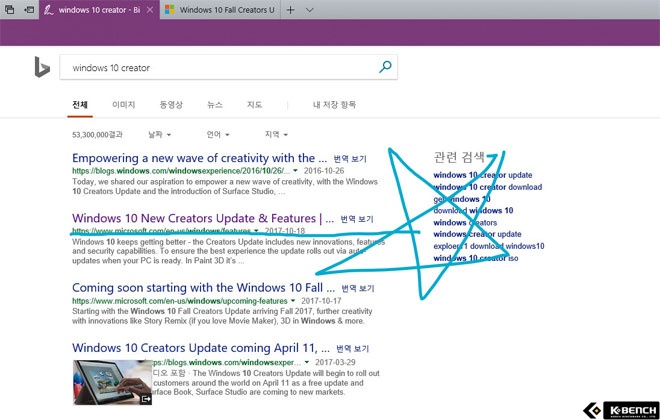Open 'Windows 10 Creators Update coming April 11' result
Image resolution: width=660 pixels, height=420 pixels.
tap(201, 348)
